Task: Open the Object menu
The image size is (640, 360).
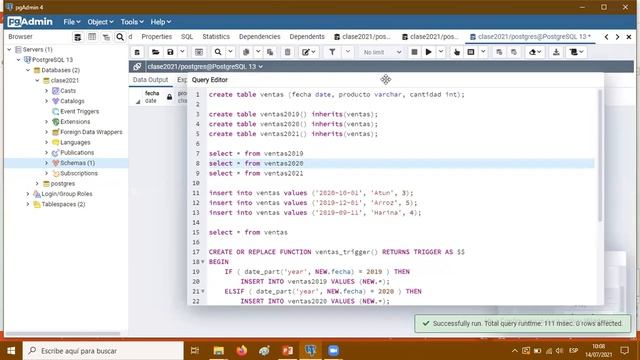Action: tap(100, 22)
